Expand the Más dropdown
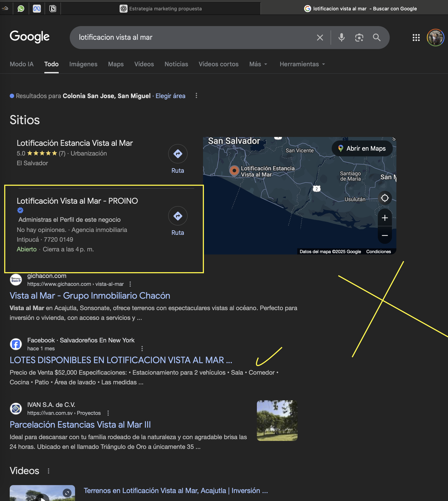This screenshot has height=501, width=448. coord(258,64)
